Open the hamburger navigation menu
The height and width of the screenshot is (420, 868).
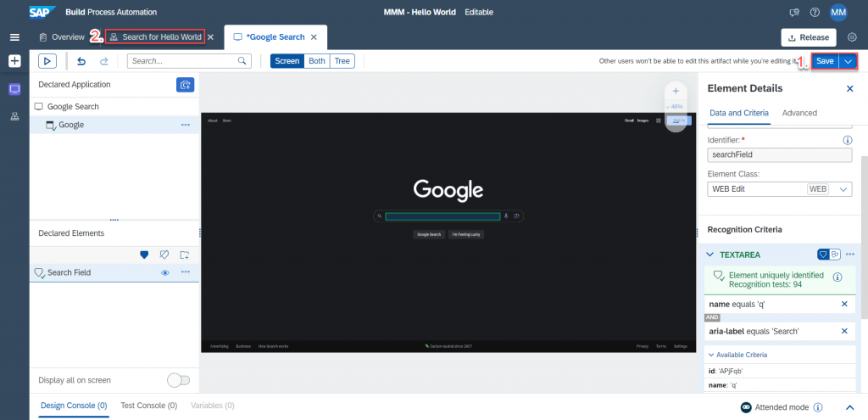pos(14,37)
